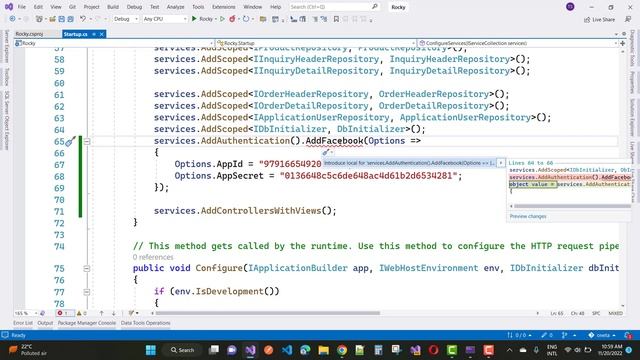This screenshot has width=640, height=360.
Task: Click the screwdriver quick actions icon on line 65
Action: click(70, 141)
